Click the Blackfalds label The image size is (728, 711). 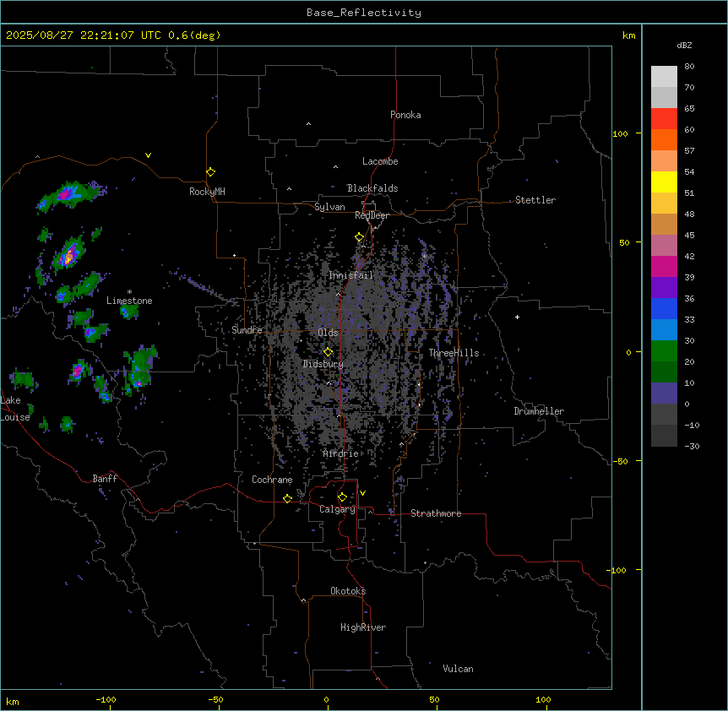tap(372, 188)
